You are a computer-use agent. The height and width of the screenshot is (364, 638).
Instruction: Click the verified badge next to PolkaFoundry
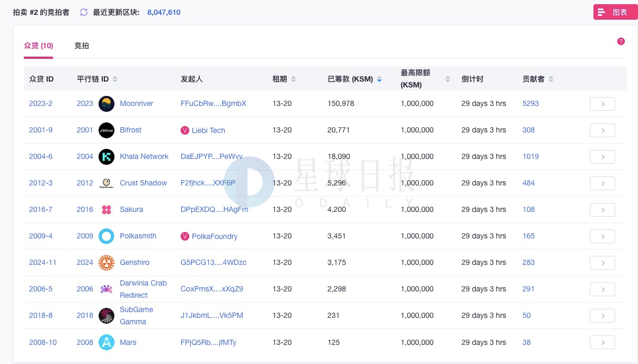(x=185, y=236)
